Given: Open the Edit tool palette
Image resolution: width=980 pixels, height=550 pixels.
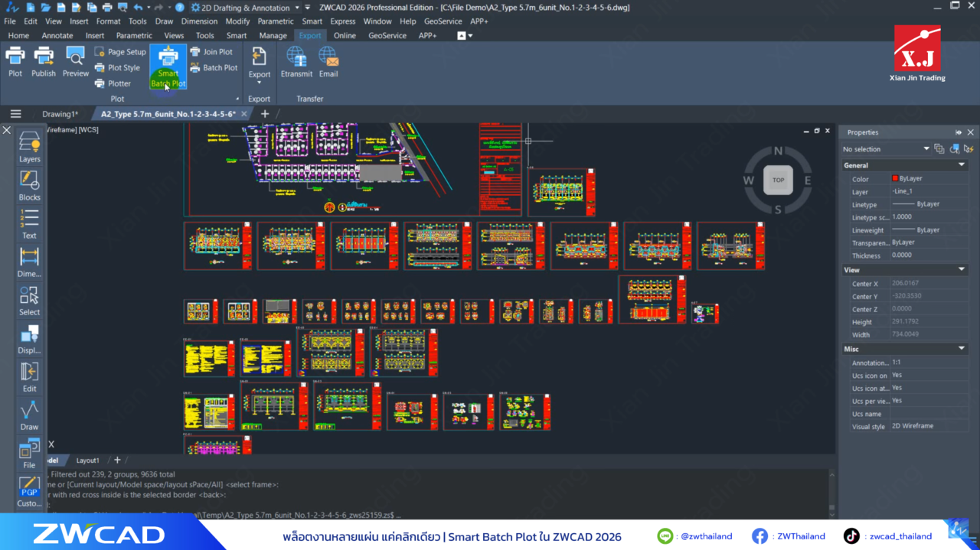Looking at the screenshot, I should pos(30,376).
